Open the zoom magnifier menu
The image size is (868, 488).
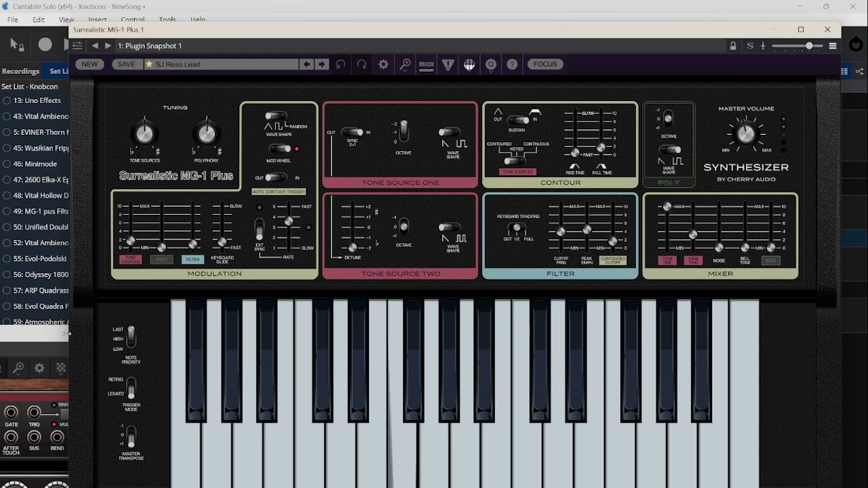pyautogui.click(x=406, y=64)
